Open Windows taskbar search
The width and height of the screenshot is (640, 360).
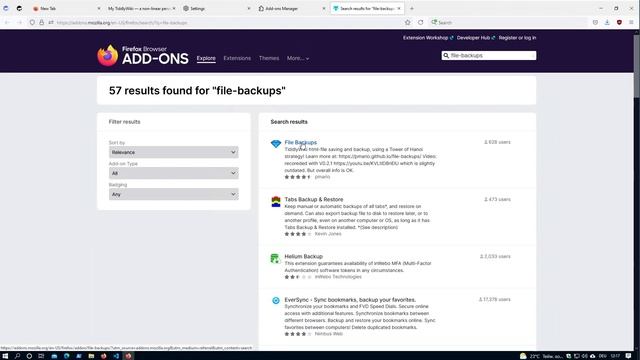(18, 356)
